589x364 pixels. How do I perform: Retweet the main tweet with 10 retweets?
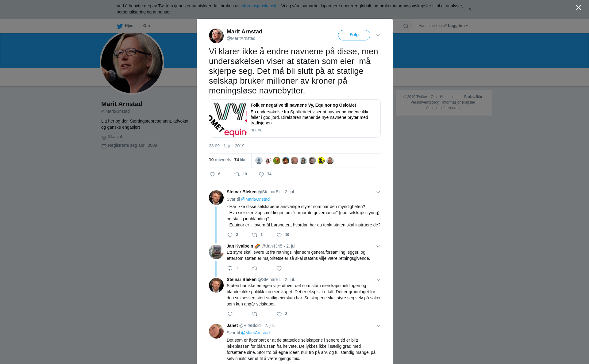pos(237,174)
